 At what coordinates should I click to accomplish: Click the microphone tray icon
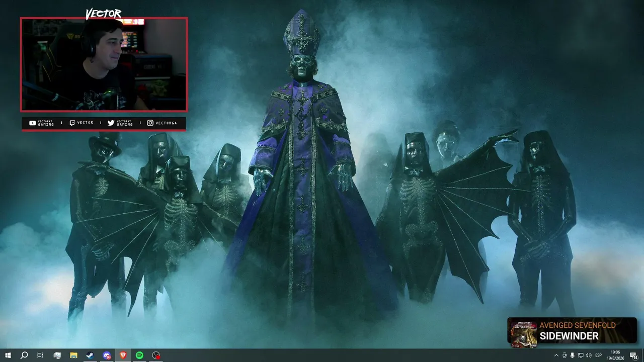point(573,355)
